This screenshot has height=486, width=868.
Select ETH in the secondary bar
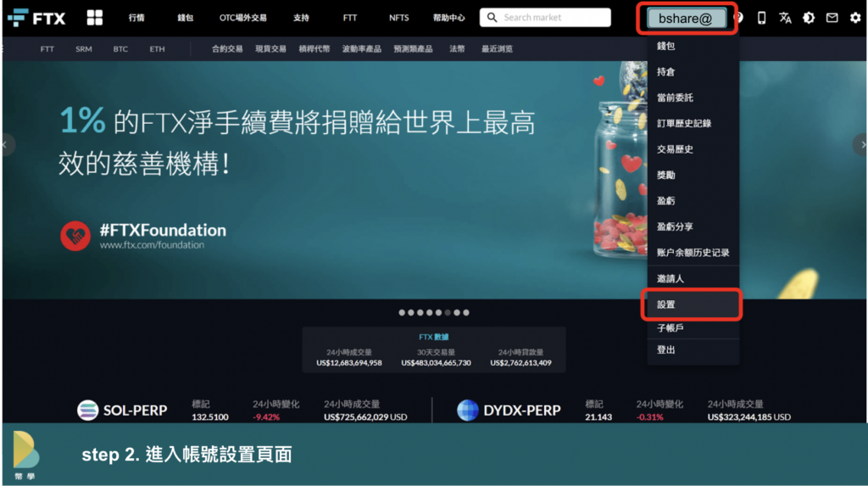coord(157,48)
